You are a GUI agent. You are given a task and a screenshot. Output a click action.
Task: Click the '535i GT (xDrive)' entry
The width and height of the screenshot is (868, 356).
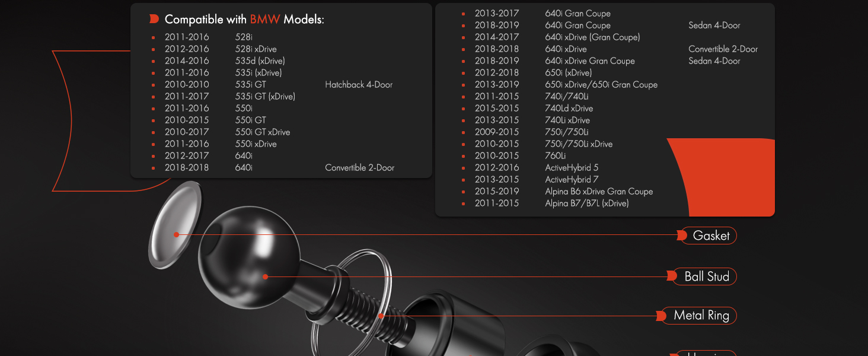click(x=265, y=97)
